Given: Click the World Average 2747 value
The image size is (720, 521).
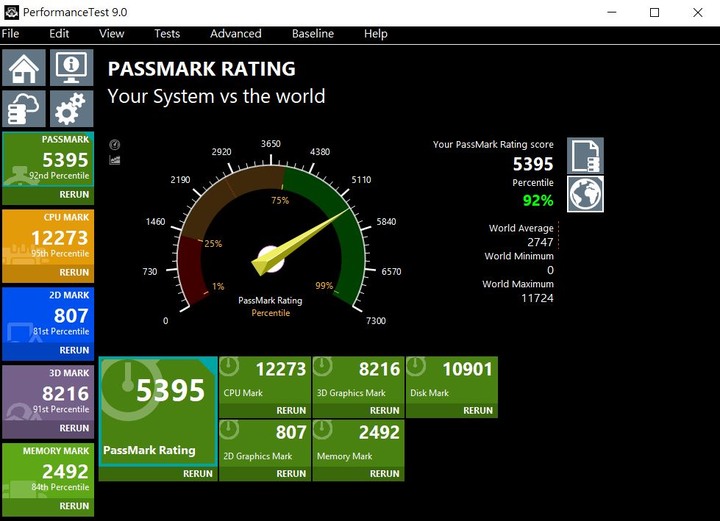Looking at the screenshot, I should (x=540, y=242).
